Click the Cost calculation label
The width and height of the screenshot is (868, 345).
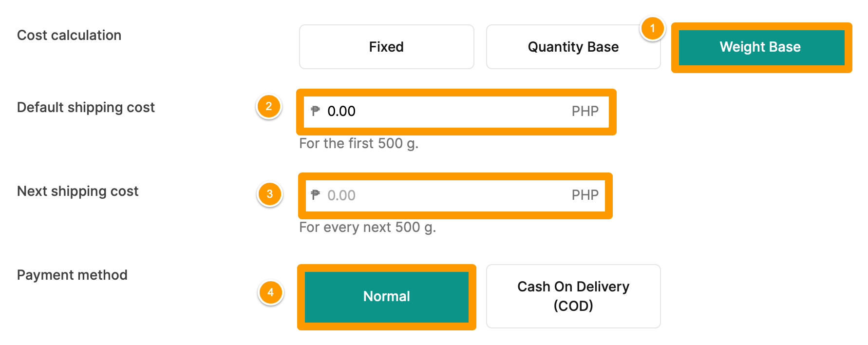(69, 35)
